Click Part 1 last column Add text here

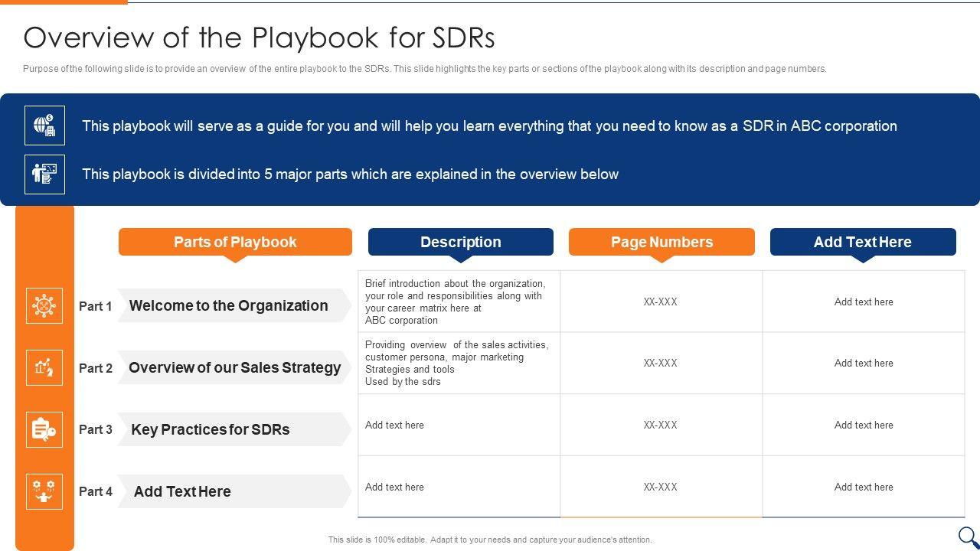pos(864,302)
